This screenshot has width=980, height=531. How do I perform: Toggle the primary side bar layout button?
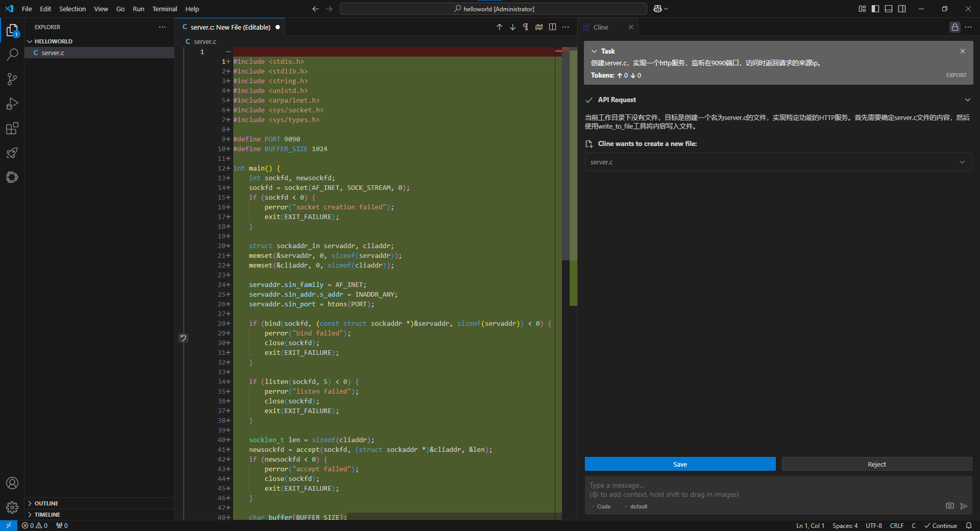coord(875,9)
